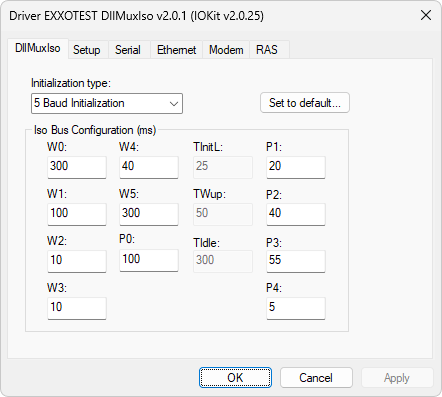Click the 'TWup:' label
Viewport: 442px width, 397px height.
209,194
